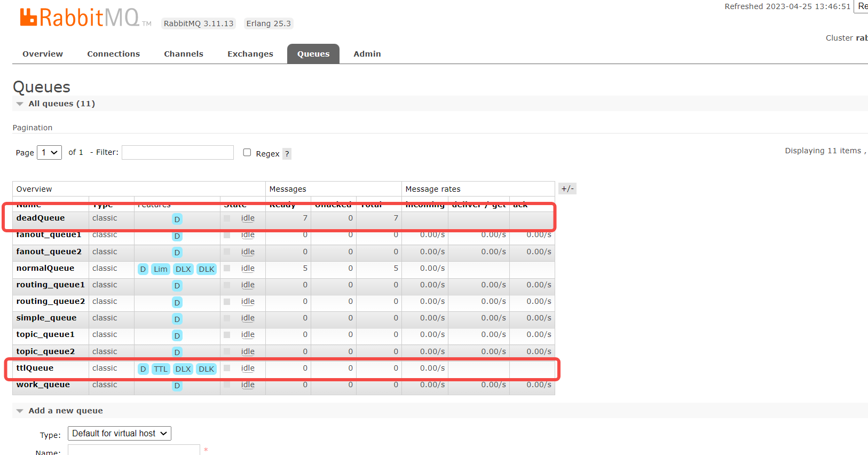The height and width of the screenshot is (455, 868).
Task: Open the topic_queue2 queue link
Action: [45, 351]
